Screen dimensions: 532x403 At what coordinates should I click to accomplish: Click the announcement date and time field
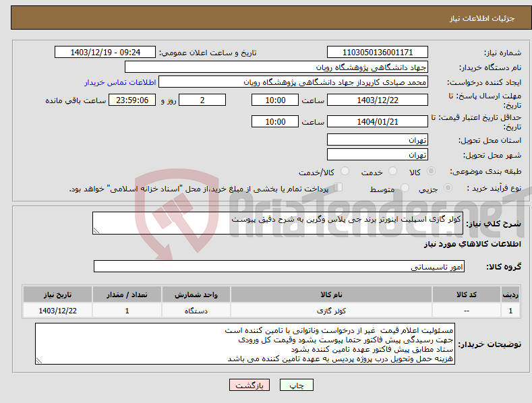(105, 53)
